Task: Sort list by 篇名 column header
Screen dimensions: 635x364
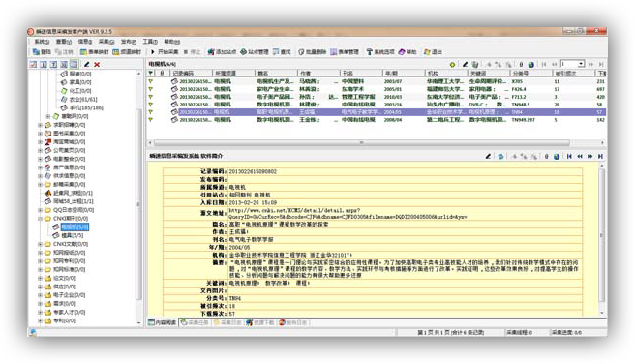Action: pos(276,74)
